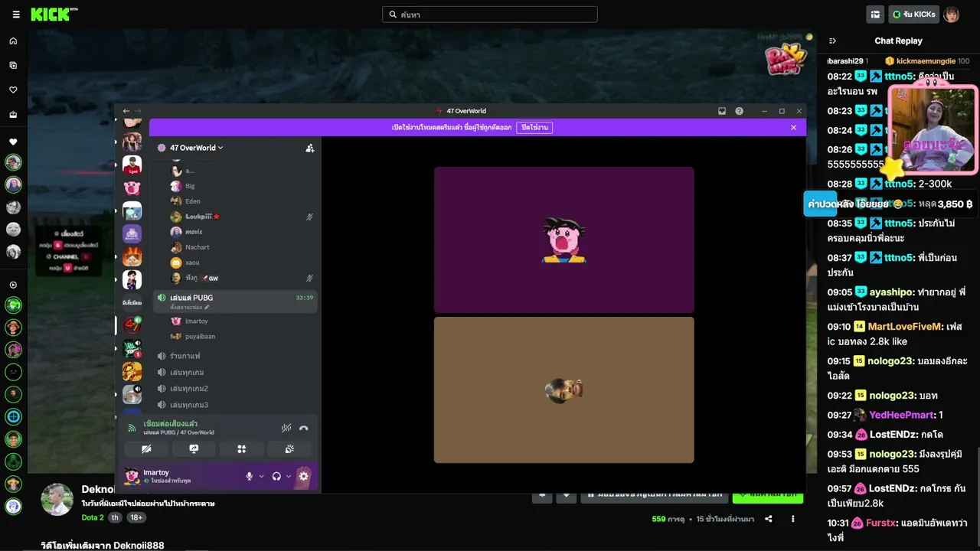
Task: Click the invite people icon for 47 OverWorld
Action: [x=310, y=148]
